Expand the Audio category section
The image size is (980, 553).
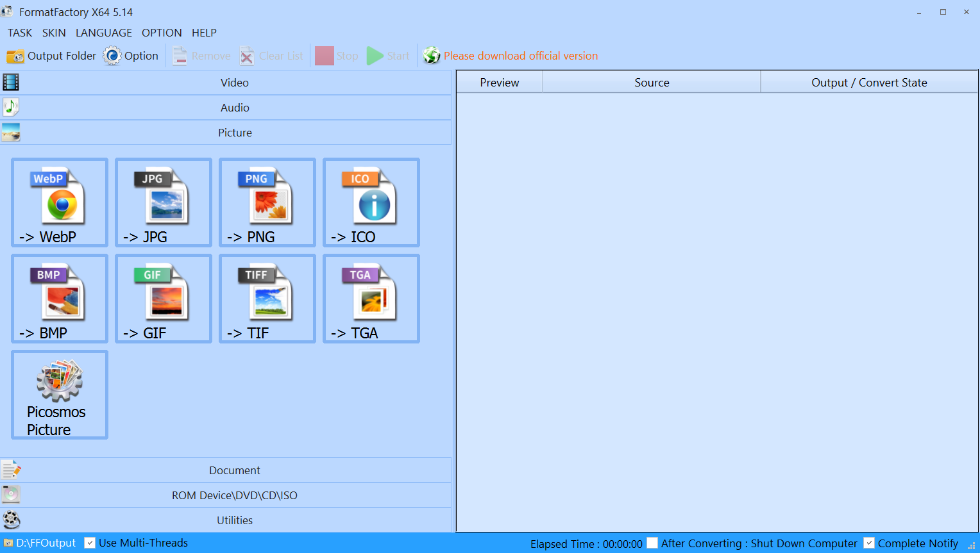226,108
